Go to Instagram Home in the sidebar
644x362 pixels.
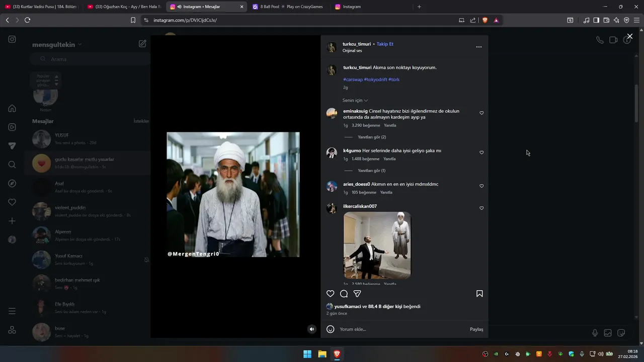(12, 108)
